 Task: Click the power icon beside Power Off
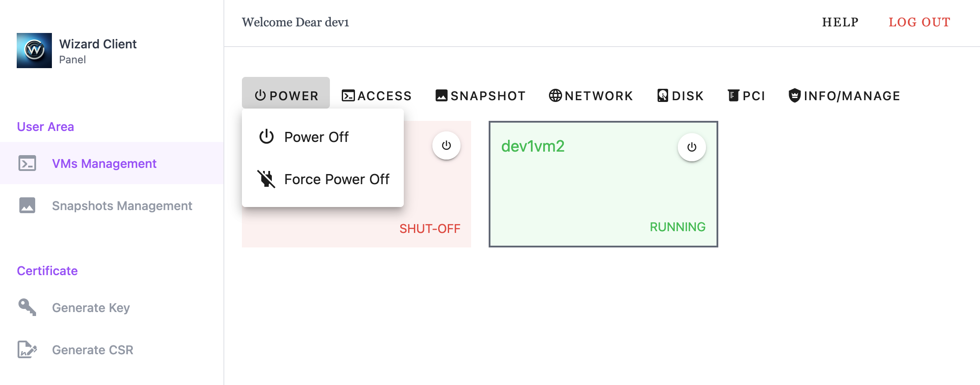[x=266, y=137]
